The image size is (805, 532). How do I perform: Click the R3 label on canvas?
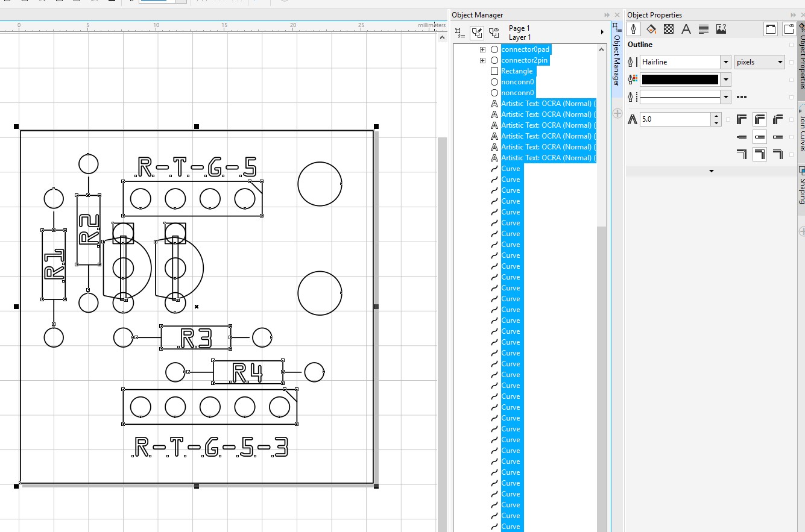[196, 338]
